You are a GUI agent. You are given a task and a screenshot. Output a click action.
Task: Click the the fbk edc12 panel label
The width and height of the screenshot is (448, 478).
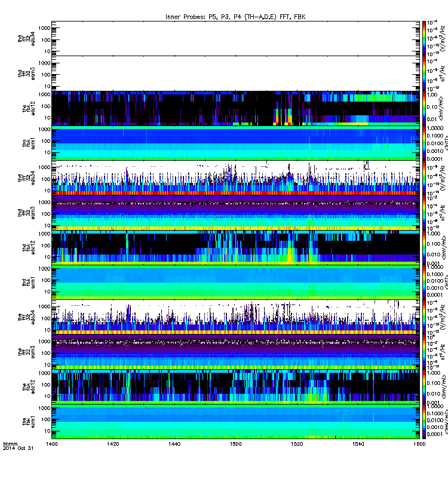pyautogui.click(x=29, y=387)
